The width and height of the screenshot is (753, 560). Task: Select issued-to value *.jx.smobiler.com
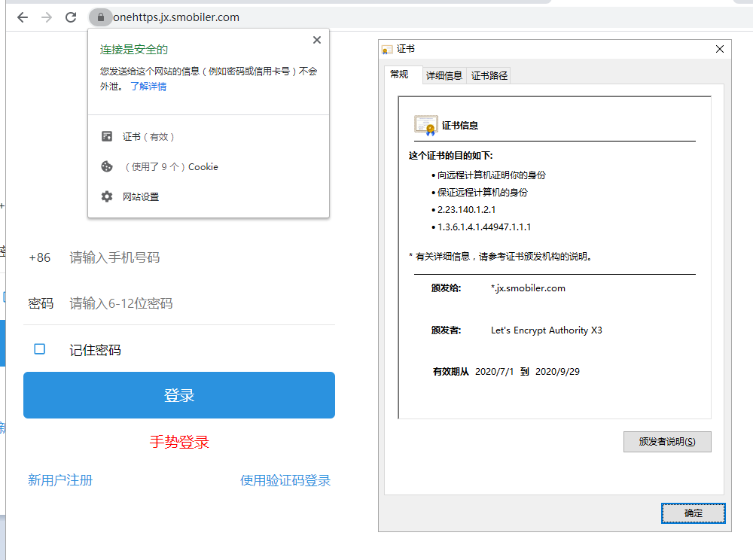tap(528, 288)
